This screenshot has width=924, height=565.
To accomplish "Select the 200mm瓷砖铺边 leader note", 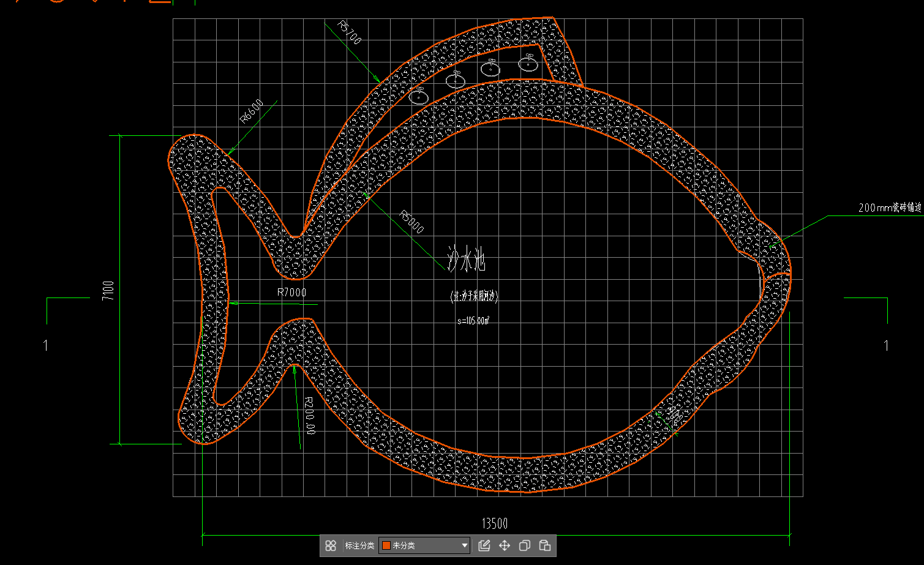I will [890, 208].
